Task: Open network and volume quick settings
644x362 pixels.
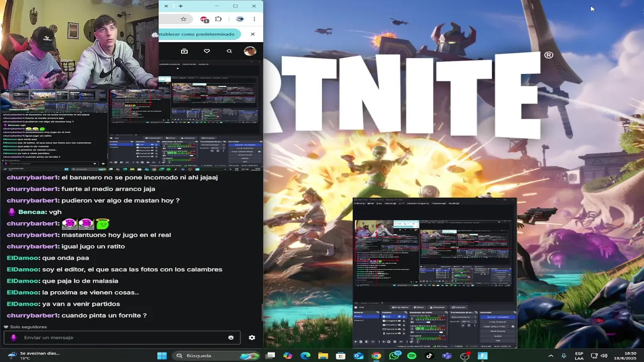Action: [x=599, y=355]
